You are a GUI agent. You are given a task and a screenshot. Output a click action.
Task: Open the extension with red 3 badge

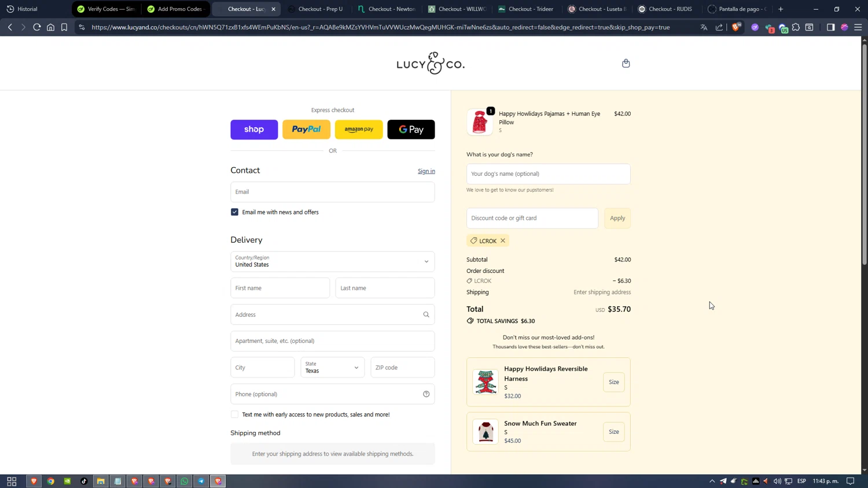[769, 28]
